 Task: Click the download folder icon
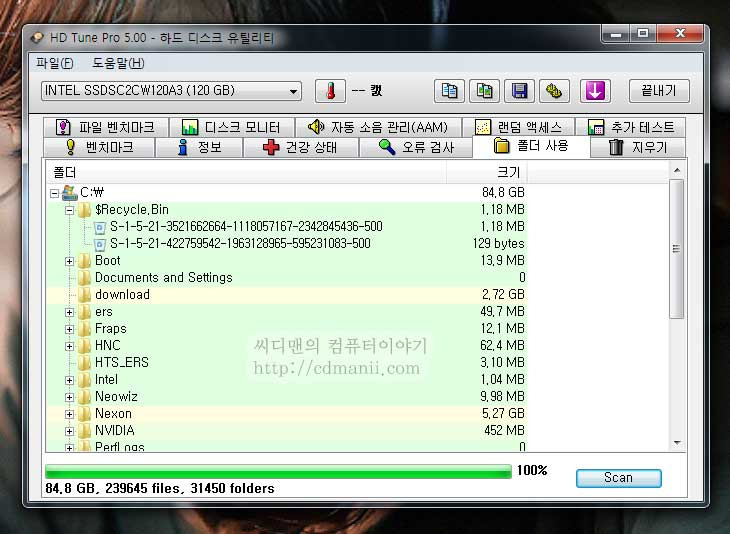click(84, 295)
